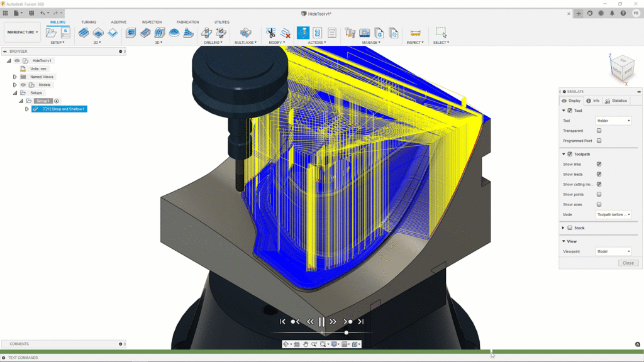Image resolution: width=644 pixels, height=362 pixels.
Task: Enable Show axes checkbox
Action: [x=599, y=204]
